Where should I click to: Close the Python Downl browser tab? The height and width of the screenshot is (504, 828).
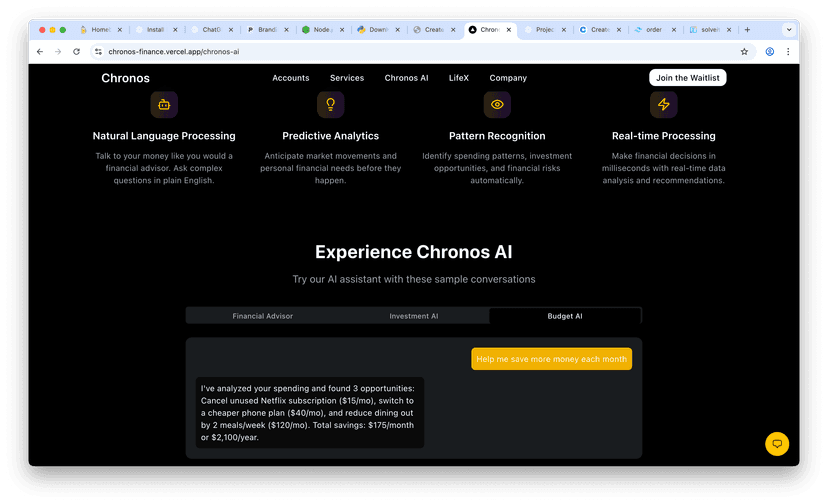tap(398, 30)
